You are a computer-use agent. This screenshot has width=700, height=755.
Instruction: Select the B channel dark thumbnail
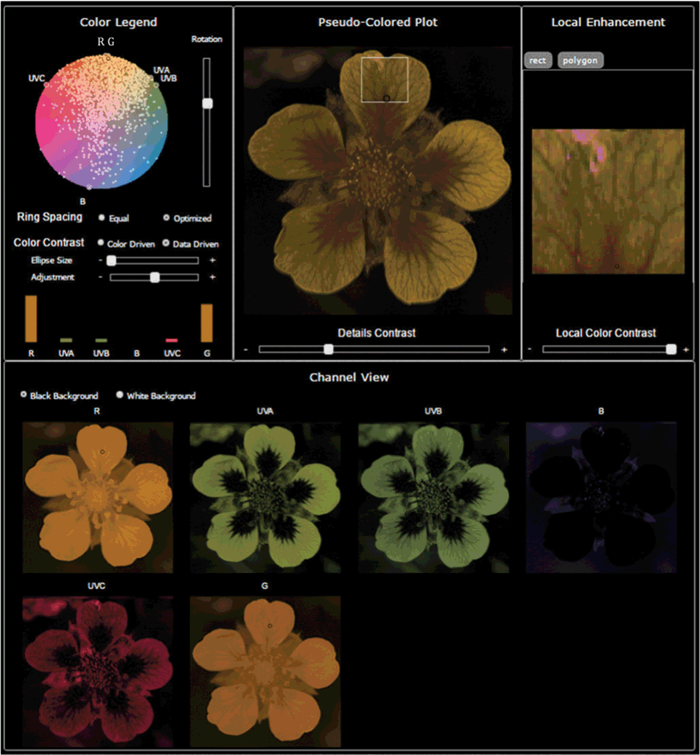click(601, 498)
